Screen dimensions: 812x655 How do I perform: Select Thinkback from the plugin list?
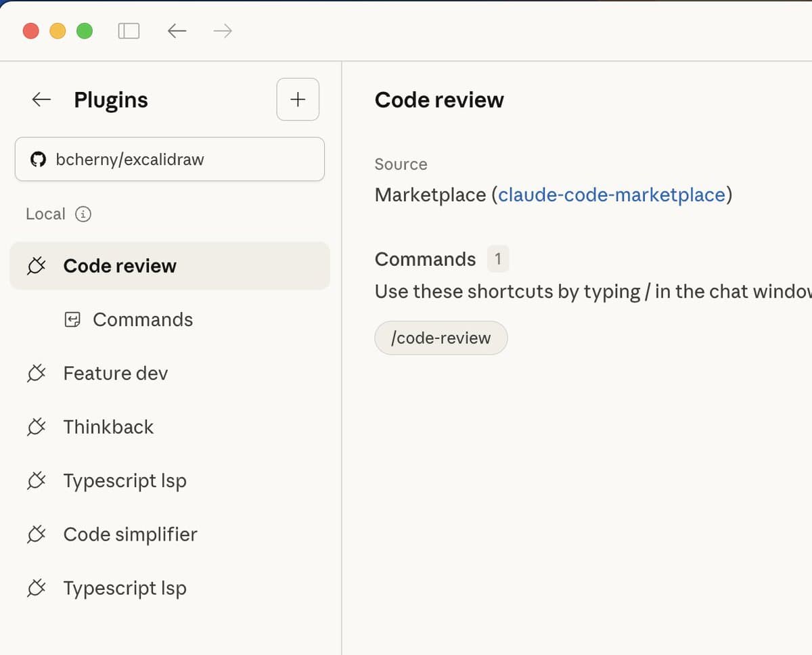pos(108,427)
